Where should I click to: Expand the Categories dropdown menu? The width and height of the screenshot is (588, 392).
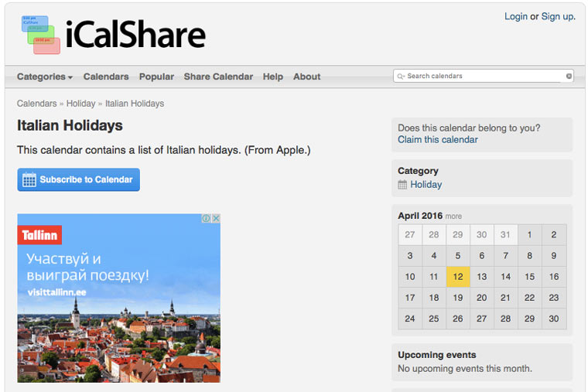click(x=44, y=77)
